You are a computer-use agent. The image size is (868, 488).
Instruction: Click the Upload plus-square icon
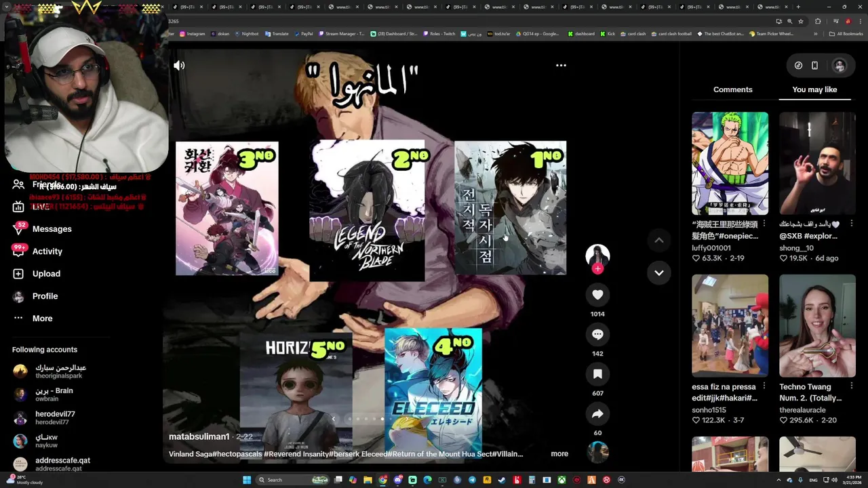(18, 274)
